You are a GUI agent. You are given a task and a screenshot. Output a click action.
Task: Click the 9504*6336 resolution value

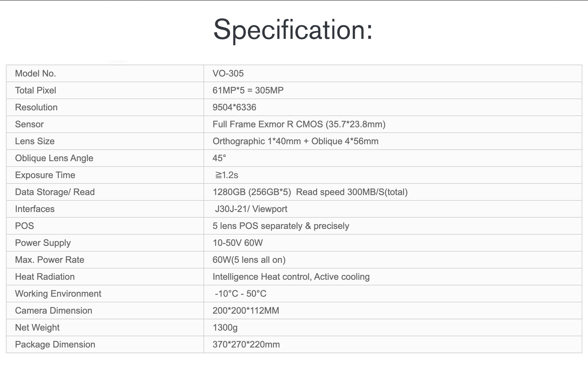click(234, 107)
